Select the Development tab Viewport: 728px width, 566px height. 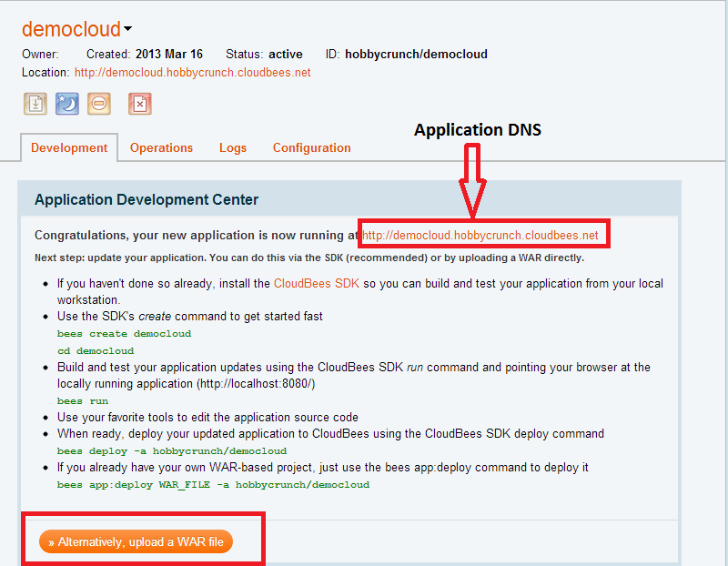coord(69,147)
